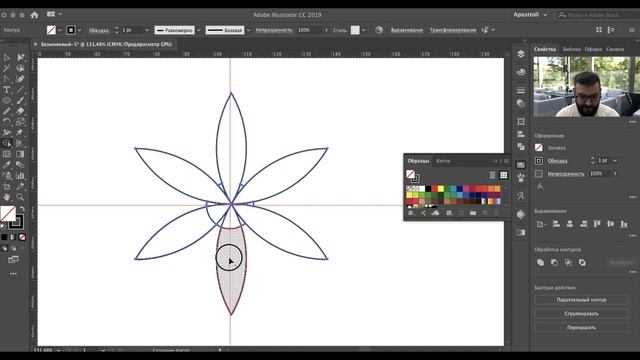Set color mode to Gradient in toolbar

pyautogui.click(x=13, y=237)
